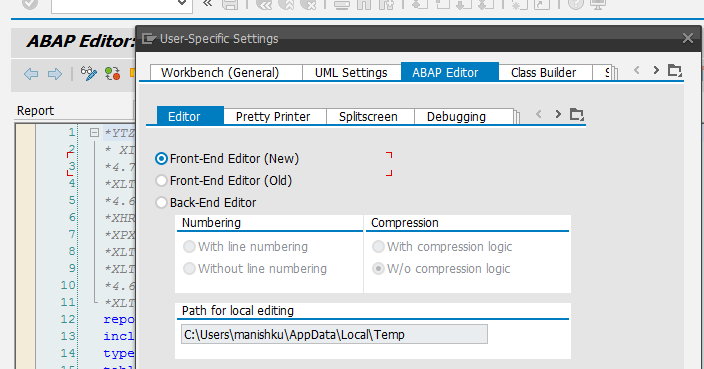Switch to the Class Builder tab

pos(543,73)
